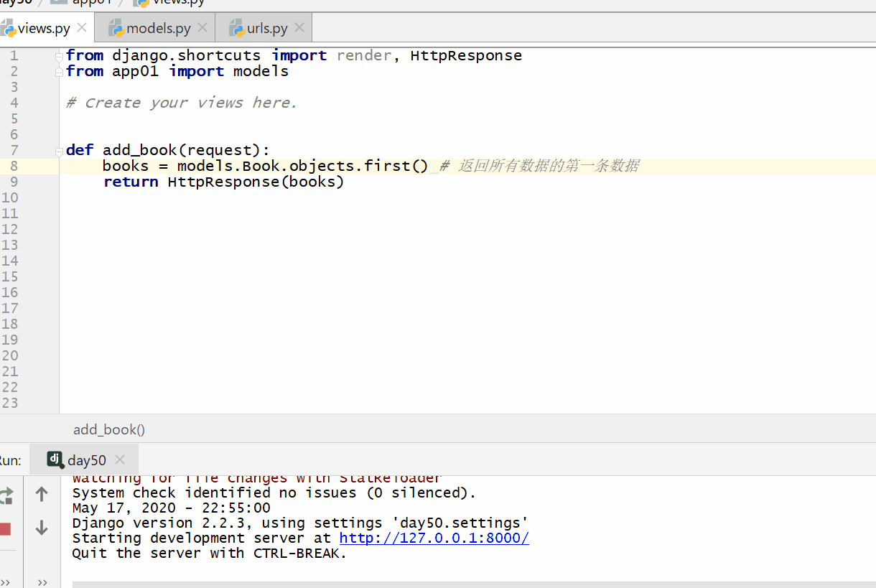Image resolution: width=876 pixels, height=588 pixels.
Task: Stop the running server with red square
Action: pos(5,529)
